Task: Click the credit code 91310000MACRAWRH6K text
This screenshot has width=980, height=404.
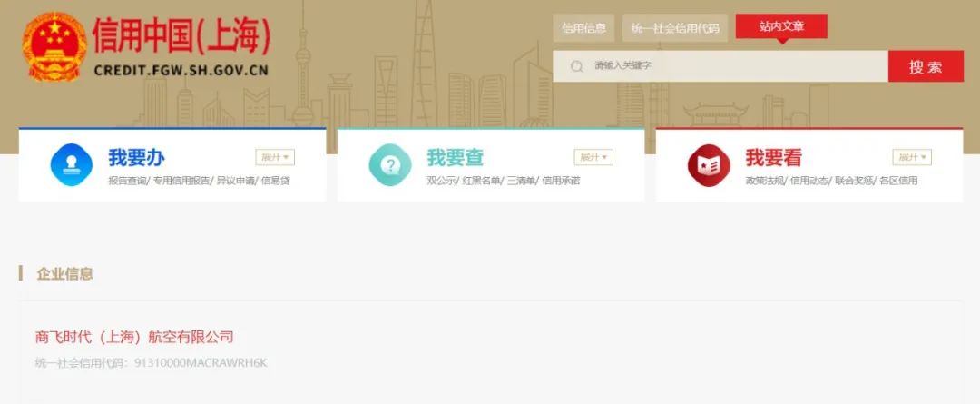Action: 201,363
